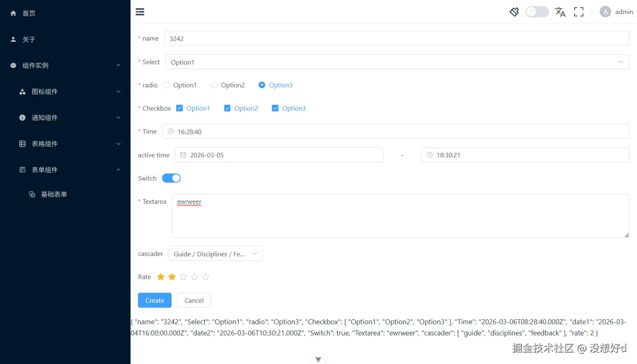This screenshot has height=364, width=637.
Task: Click the grid icon beside 表格组件
Action: (x=22, y=144)
